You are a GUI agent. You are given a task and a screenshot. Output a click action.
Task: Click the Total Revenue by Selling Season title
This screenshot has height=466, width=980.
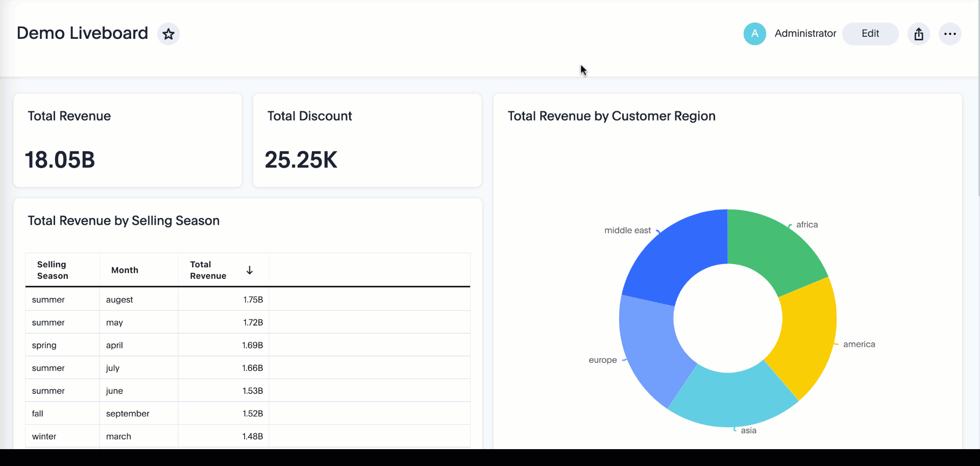coord(124,221)
